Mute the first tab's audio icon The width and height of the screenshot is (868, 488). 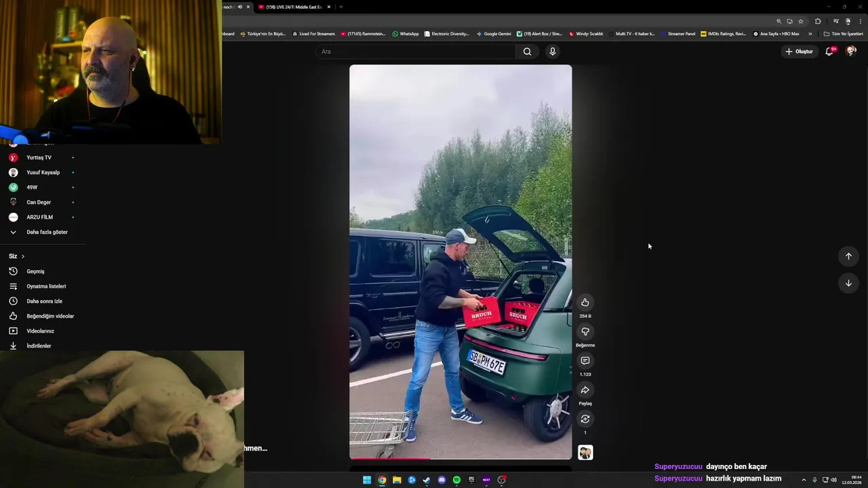tap(239, 7)
